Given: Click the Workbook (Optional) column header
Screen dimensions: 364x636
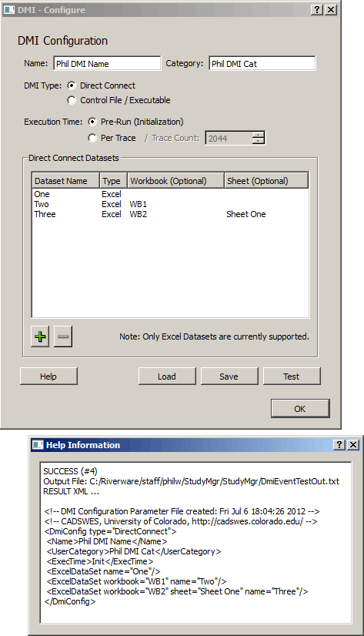Looking at the screenshot, I should point(176,181).
